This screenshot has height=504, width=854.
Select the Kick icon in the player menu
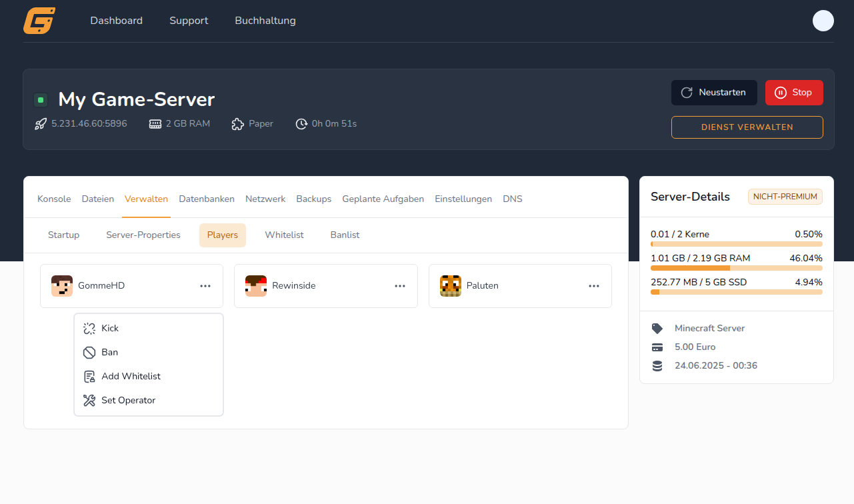[x=89, y=328]
